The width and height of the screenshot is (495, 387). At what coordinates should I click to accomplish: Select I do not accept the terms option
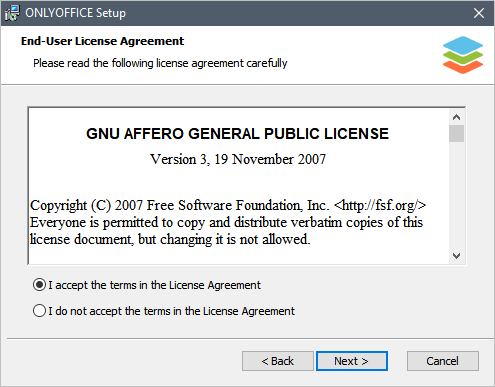[x=39, y=311]
